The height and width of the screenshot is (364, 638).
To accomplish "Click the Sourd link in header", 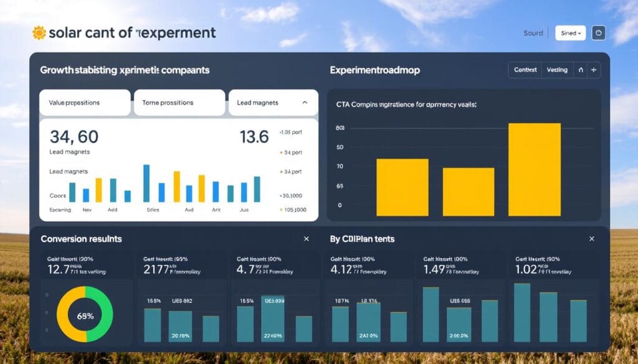I will point(533,33).
